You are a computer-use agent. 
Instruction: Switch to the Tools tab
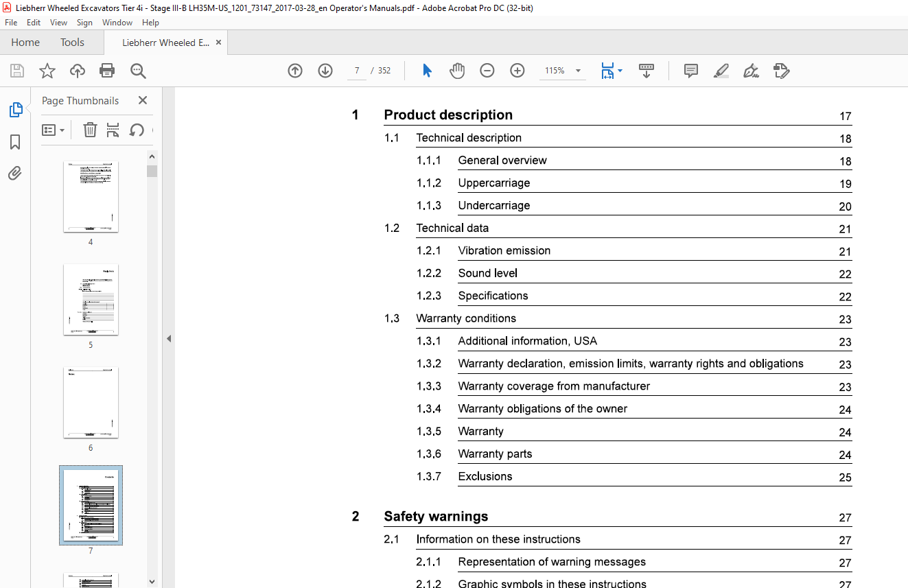tap(72, 42)
